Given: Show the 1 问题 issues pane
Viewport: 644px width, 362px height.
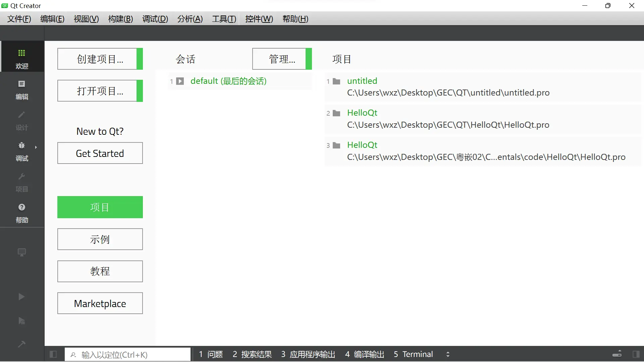Looking at the screenshot, I should (211, 354).
